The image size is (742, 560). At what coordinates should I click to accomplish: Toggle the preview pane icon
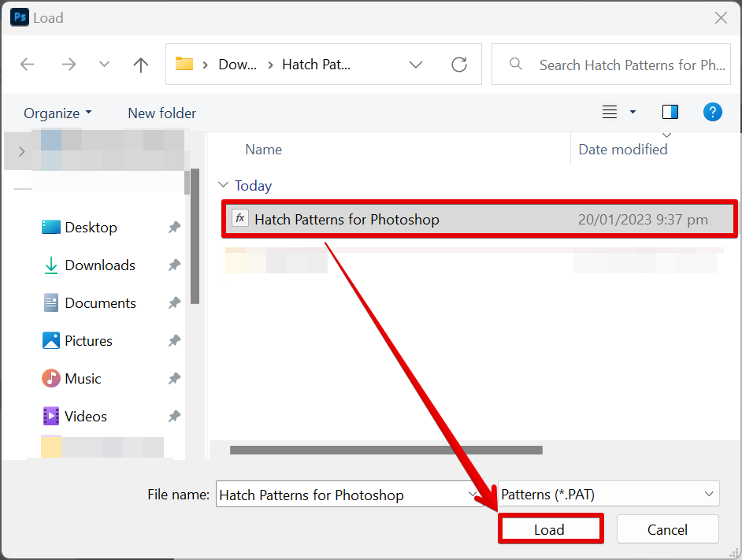click(x=670, y=113)
